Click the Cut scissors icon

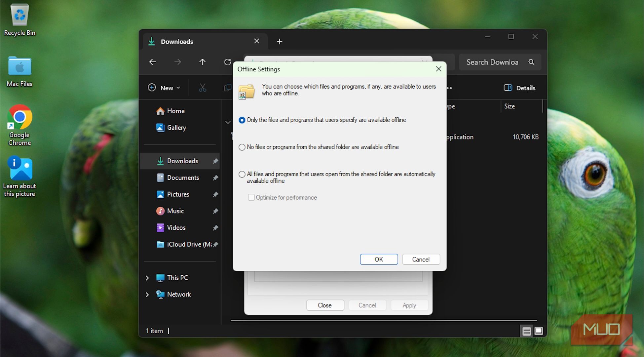point(203,88)
